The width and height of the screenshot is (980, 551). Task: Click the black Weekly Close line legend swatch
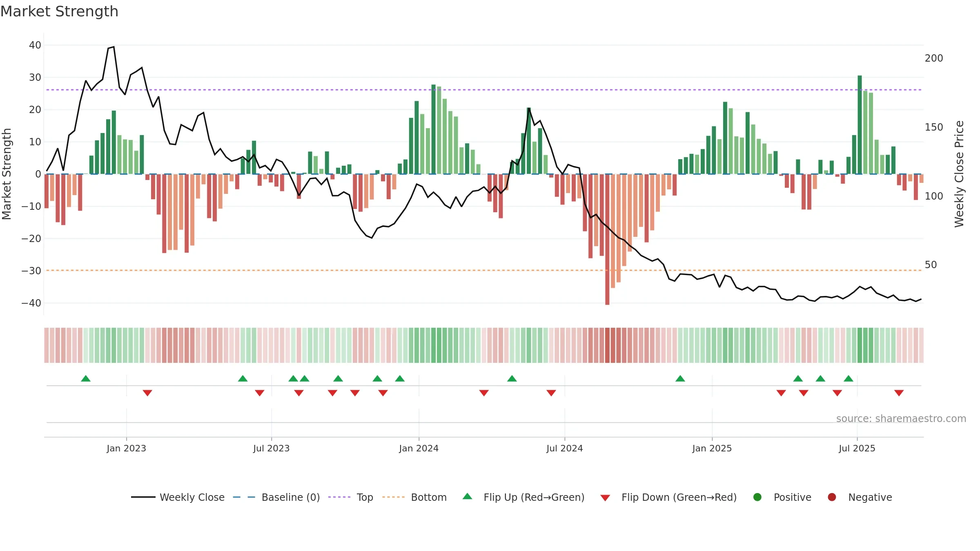tap(143, 497)
